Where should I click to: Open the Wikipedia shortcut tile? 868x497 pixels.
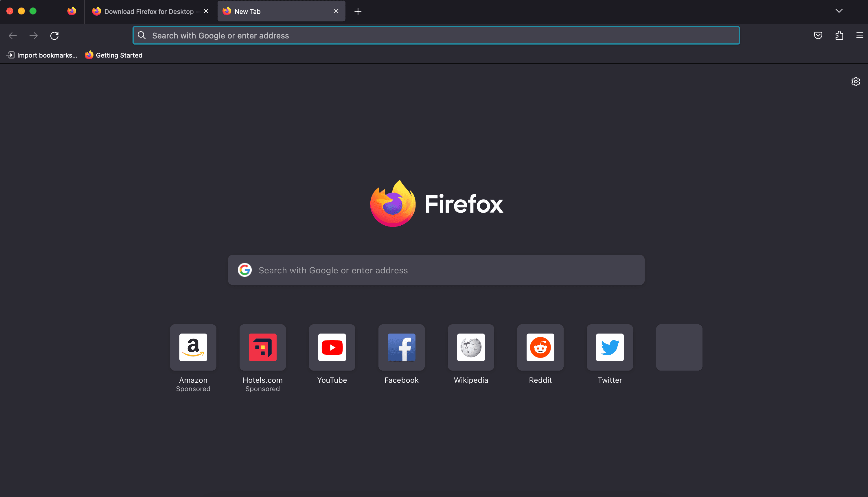[471, 347]
